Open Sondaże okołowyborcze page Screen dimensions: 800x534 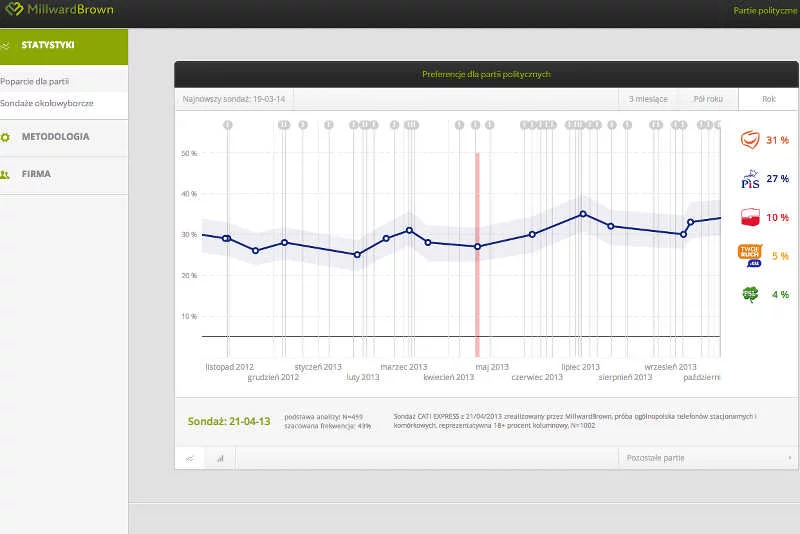pyautogui.click(x=46, y=103)
